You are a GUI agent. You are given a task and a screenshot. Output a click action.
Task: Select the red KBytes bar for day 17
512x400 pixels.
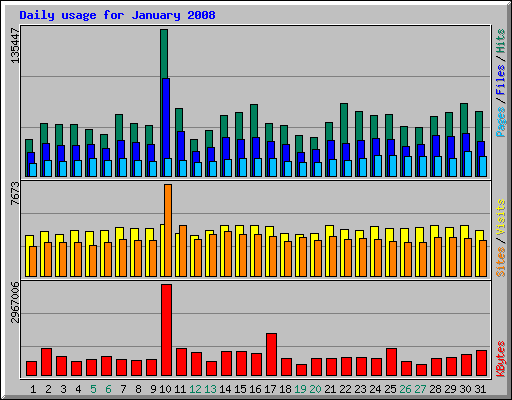coord(271,354)
